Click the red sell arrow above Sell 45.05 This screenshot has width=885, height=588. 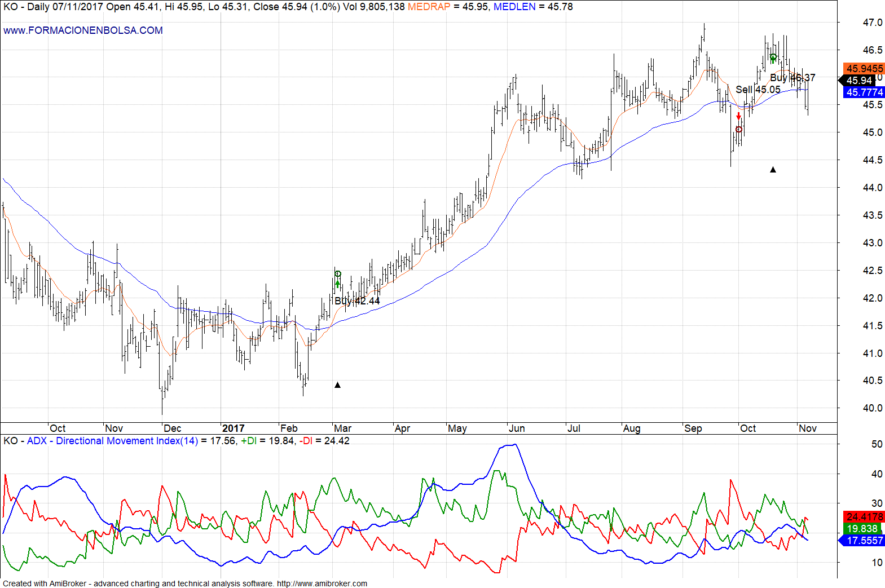(x=738, y=117)
